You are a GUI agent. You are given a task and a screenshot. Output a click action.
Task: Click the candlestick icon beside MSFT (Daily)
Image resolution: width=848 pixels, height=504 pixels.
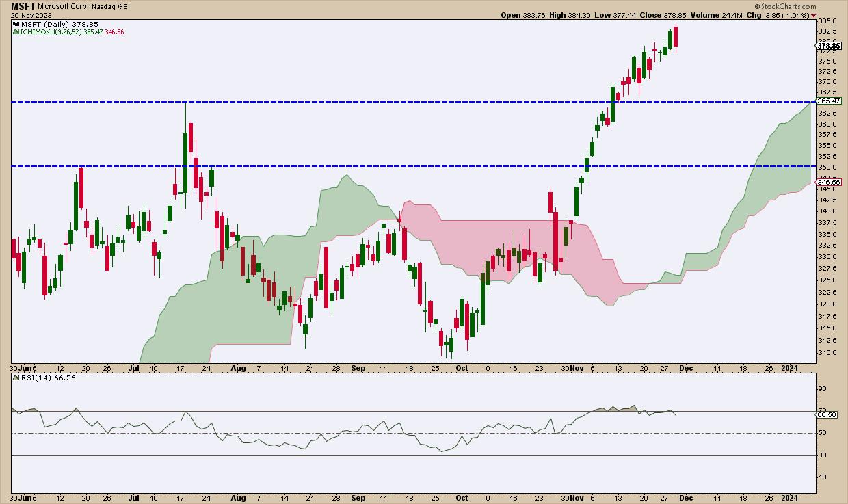[16, 25]
